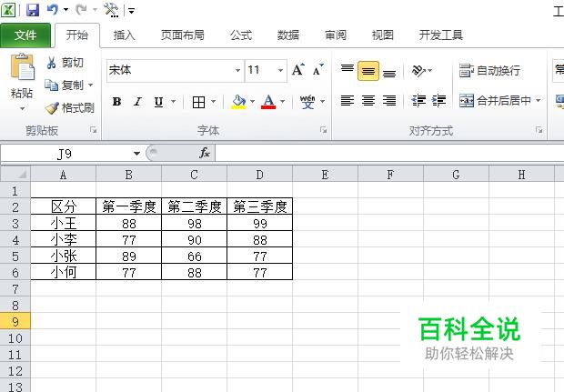Toggle right text alignment

pos(389,101)
